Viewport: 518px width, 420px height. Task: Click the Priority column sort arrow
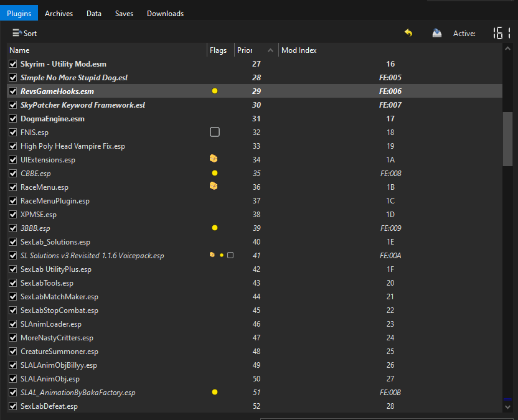pos(271,50)
